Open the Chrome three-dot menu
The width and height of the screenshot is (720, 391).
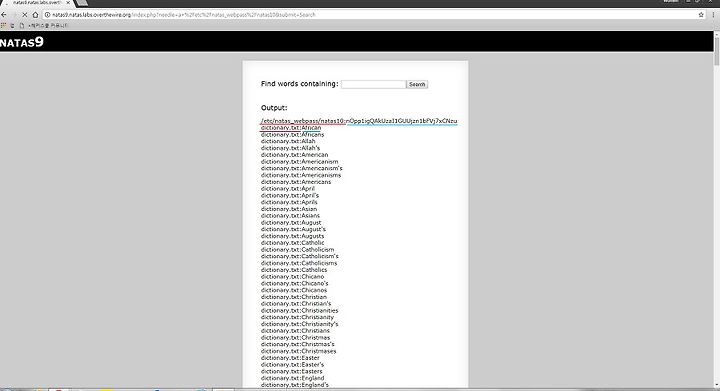pyautogui.click(x=713, y=15)
